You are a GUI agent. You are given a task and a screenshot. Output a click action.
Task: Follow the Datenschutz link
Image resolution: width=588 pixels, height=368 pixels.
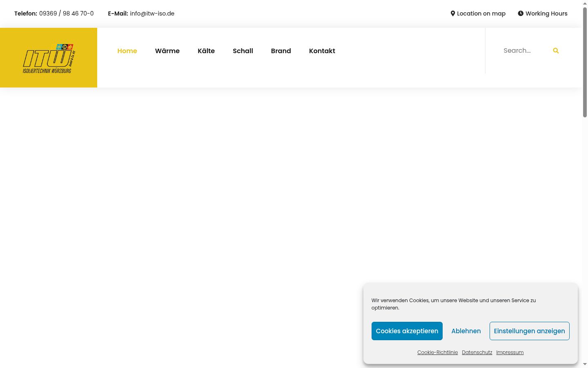pyautogui.click(x=477, y=352)
